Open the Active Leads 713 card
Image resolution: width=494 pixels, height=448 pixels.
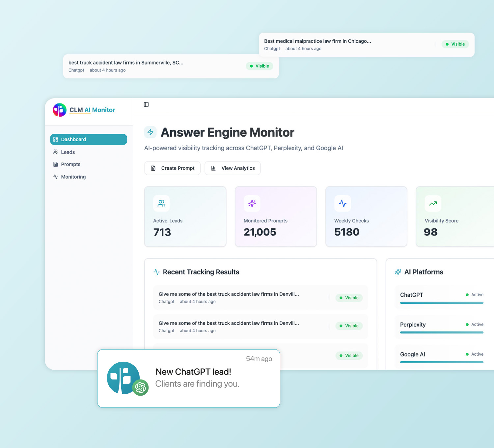coord(185,217)
